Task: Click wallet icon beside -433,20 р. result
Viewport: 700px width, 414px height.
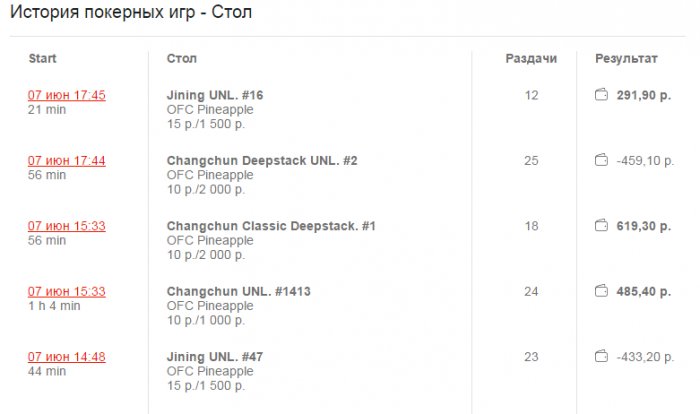Action: (x=601, y=356)
